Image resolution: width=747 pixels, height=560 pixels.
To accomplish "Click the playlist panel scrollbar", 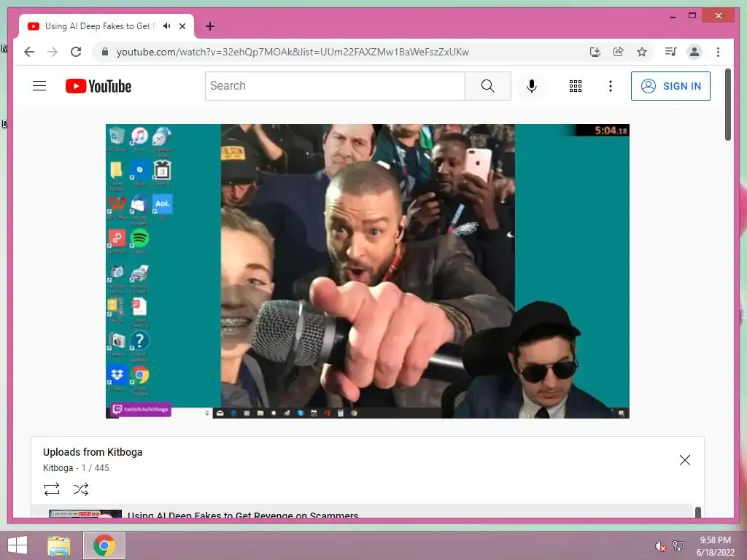I will pos(698,513).
